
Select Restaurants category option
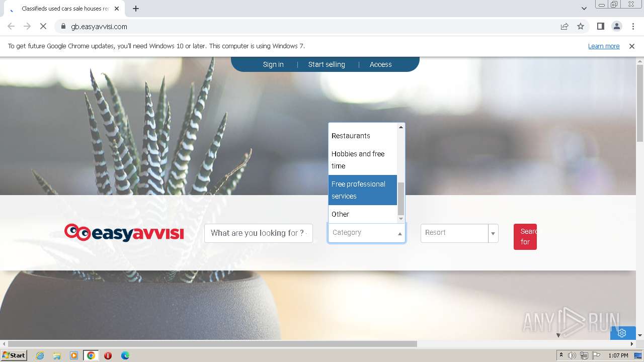pyautogui.click(x=363, y=136)
